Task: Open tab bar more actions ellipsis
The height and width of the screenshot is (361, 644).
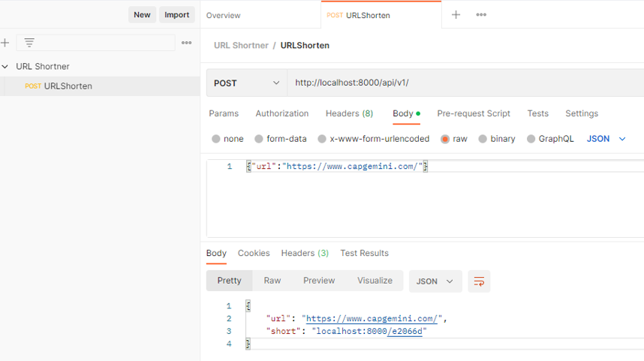Action: (x=481, y=15)
